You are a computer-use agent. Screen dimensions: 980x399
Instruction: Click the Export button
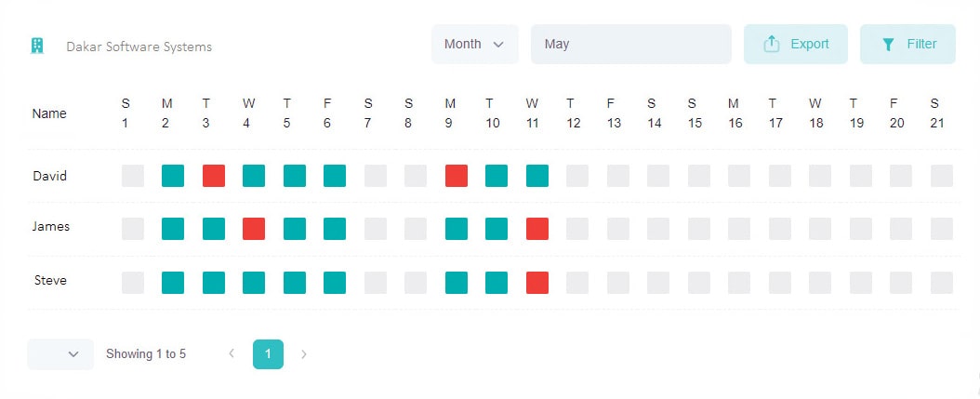(795, 44)
